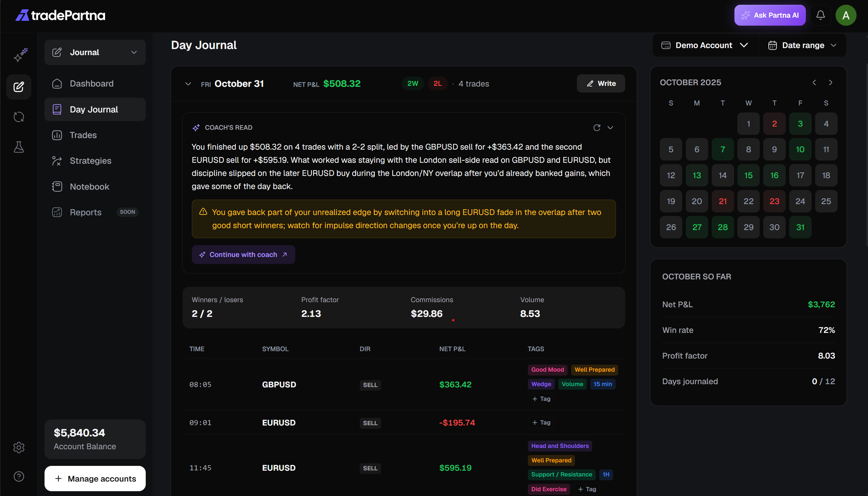This screenshot has height=496, width=868.
Task: Go to previous month in calendar
Action: pos(814,82)
